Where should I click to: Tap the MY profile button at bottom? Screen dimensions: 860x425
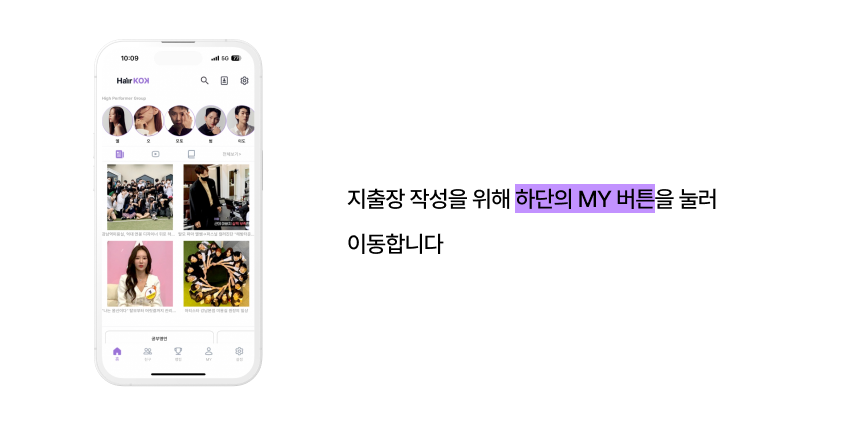point(208,354)
